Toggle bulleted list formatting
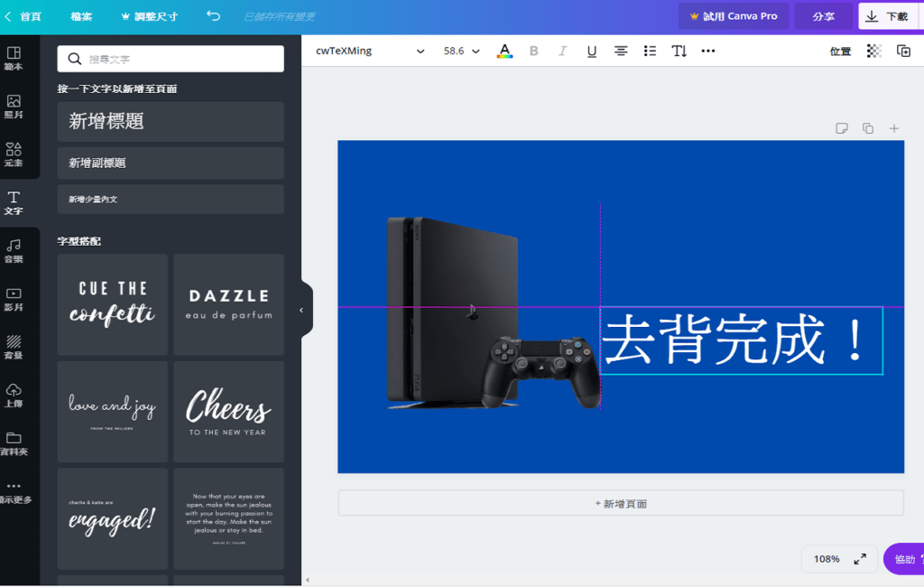Viewport: 924px width, 587px height. click(650, 51)
